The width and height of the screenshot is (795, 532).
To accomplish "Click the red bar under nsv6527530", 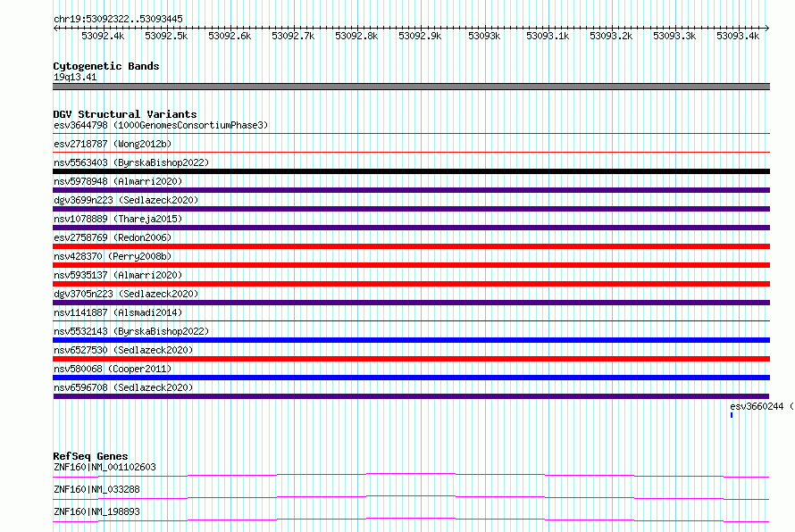I will tap(411, 359).
